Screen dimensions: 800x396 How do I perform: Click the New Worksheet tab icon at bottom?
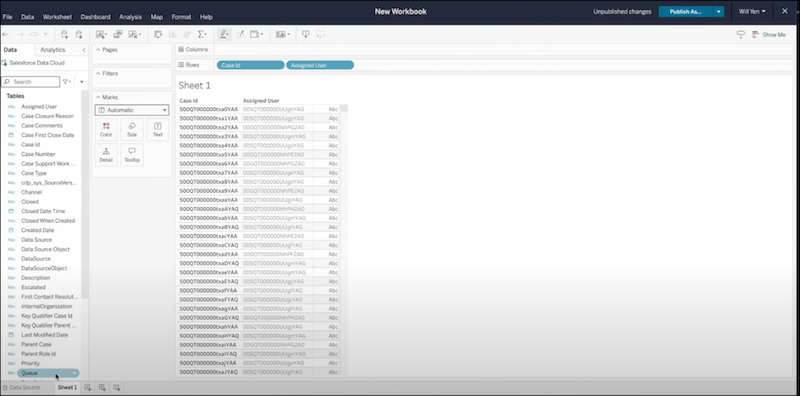(88, 387)
